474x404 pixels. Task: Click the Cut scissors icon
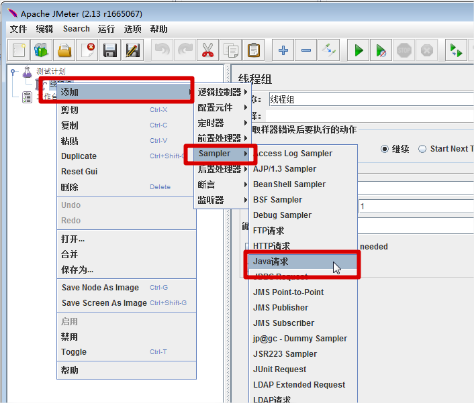(208, 51)
